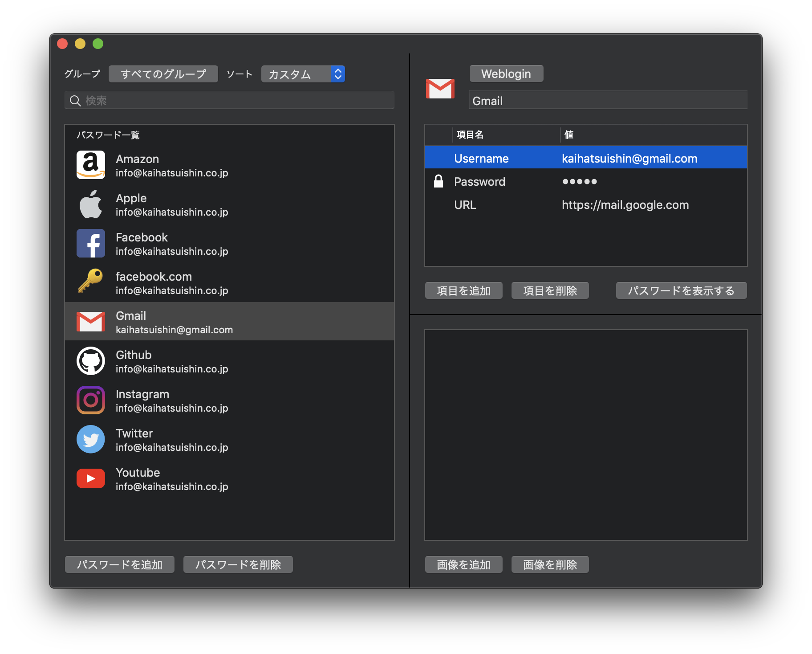The image size is (812, 654).
Task: Click the 検索 search field
Action: tap(230, 100)
